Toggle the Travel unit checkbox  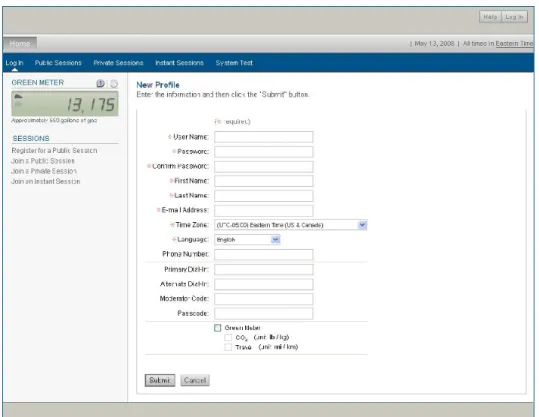228,347
